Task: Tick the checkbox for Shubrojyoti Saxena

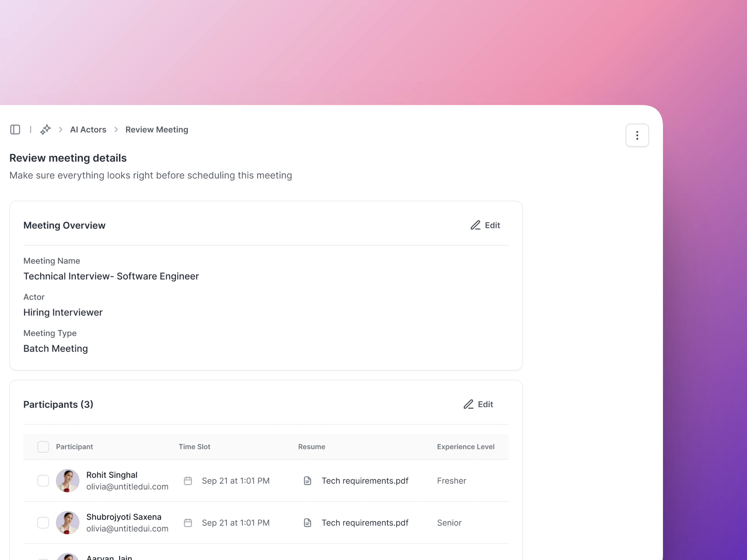Action: 43,523
